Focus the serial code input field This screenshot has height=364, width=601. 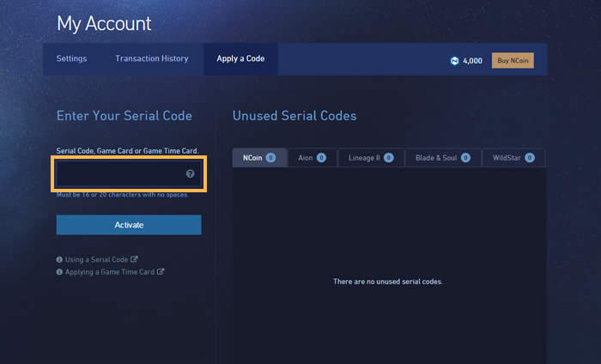click(129, 174)
